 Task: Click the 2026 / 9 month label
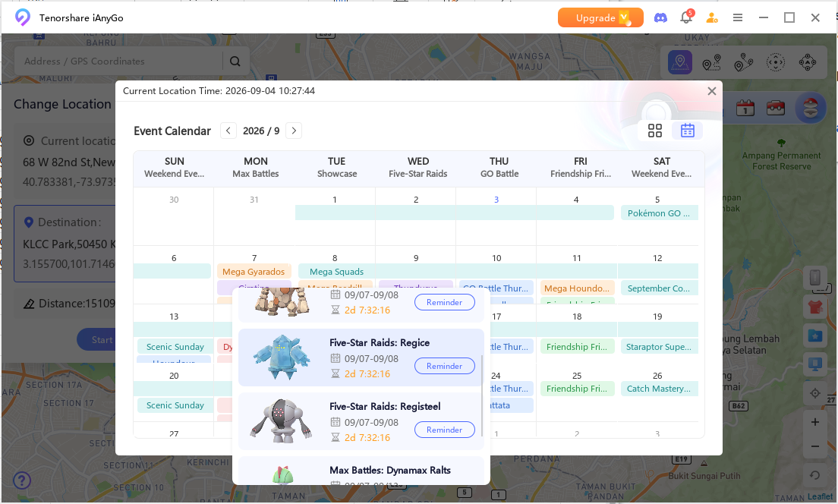(x=261, y=131)
